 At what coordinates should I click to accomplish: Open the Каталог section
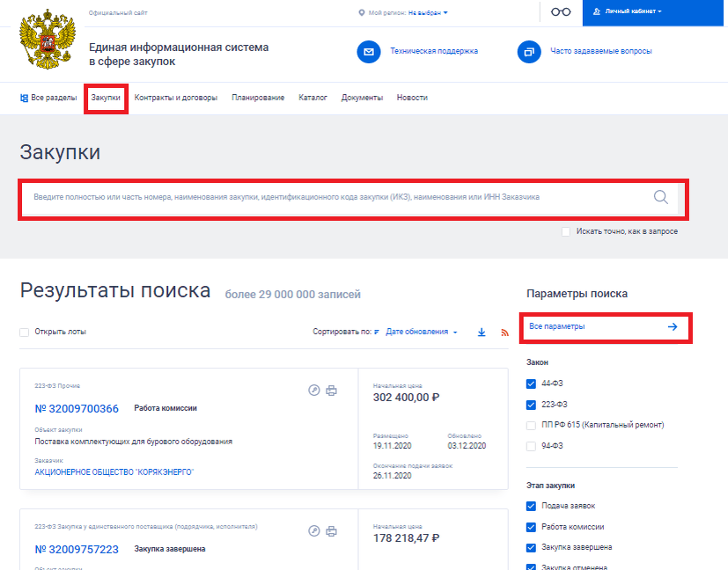(x=313, y=98)
